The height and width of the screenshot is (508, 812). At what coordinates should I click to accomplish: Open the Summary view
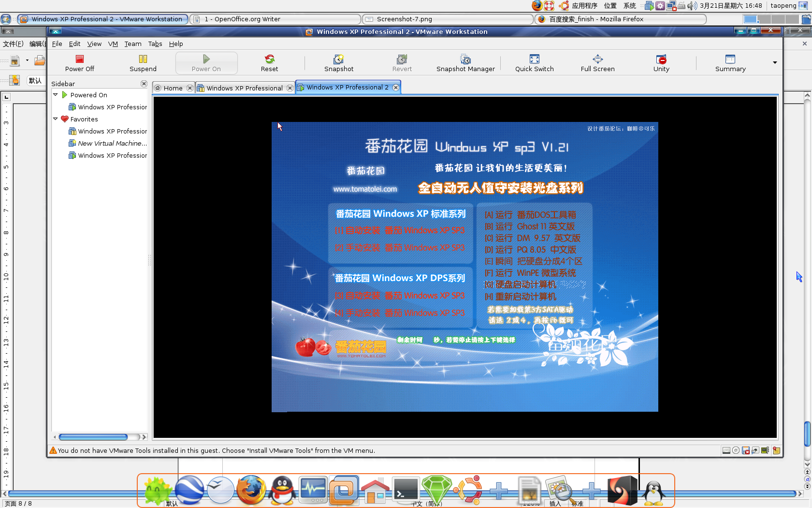[x=730, y=63]
